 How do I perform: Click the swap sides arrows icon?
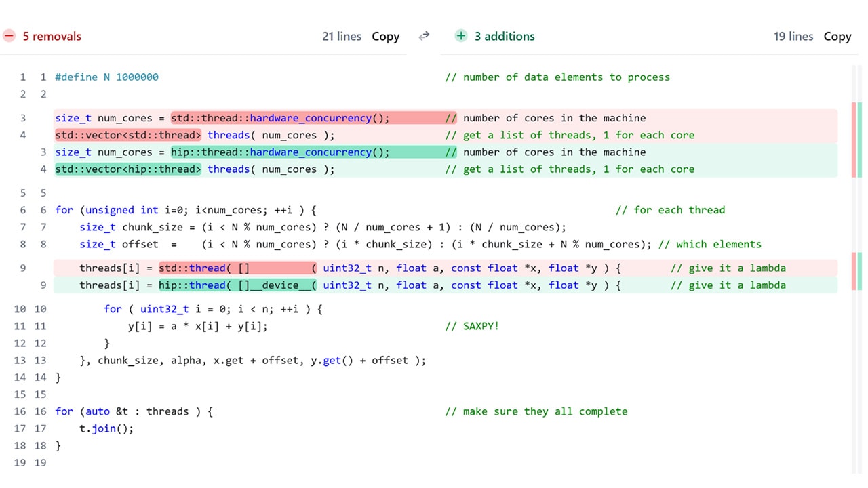point(424,36)
